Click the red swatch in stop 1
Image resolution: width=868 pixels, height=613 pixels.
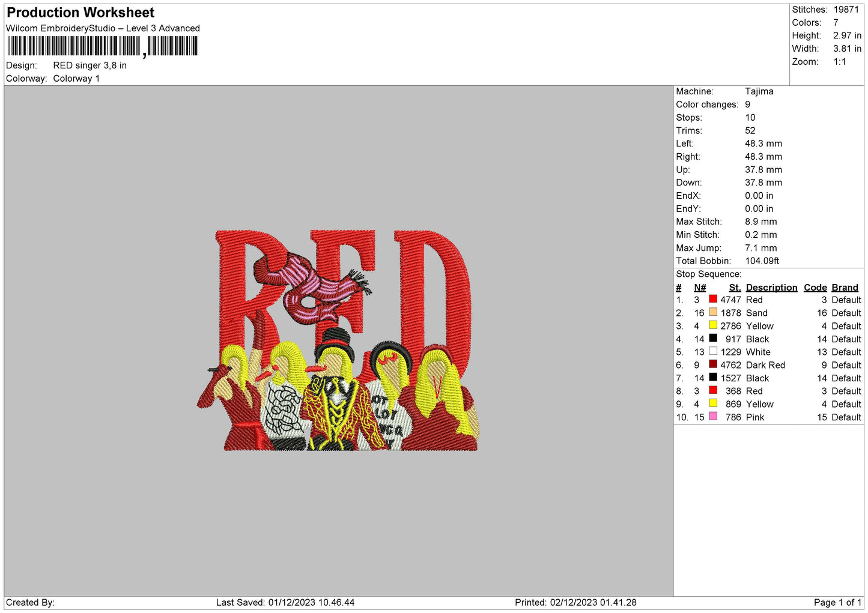pos(713,299)
